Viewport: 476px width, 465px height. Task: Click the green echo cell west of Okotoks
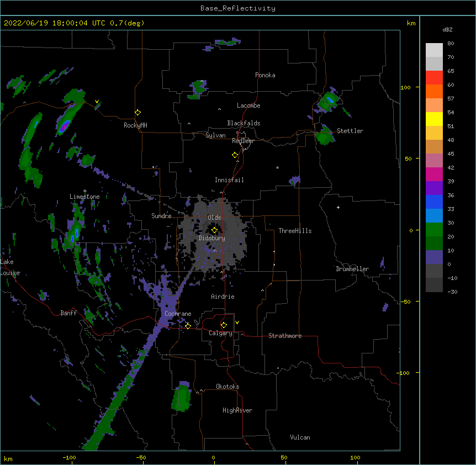[182, 397]
